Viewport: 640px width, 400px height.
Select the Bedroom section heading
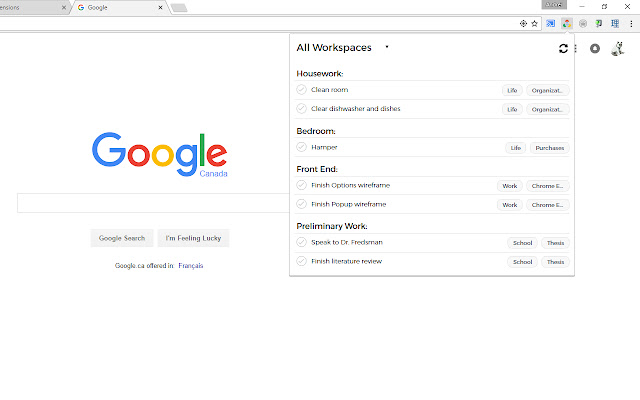tap(316, 131)
